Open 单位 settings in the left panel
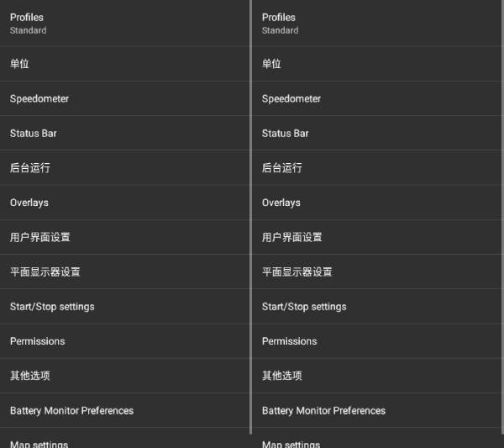This screenshot has height=448, width=504. click(x=124, y=64)
